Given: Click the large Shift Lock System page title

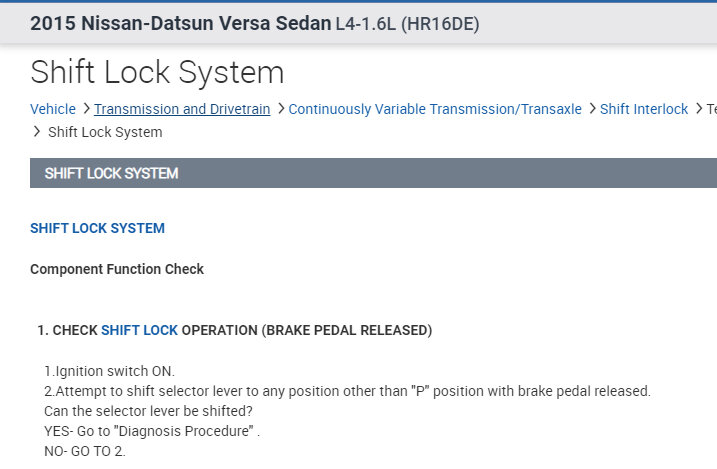Looking at the screenshot, I should click(x=157, y=72).
